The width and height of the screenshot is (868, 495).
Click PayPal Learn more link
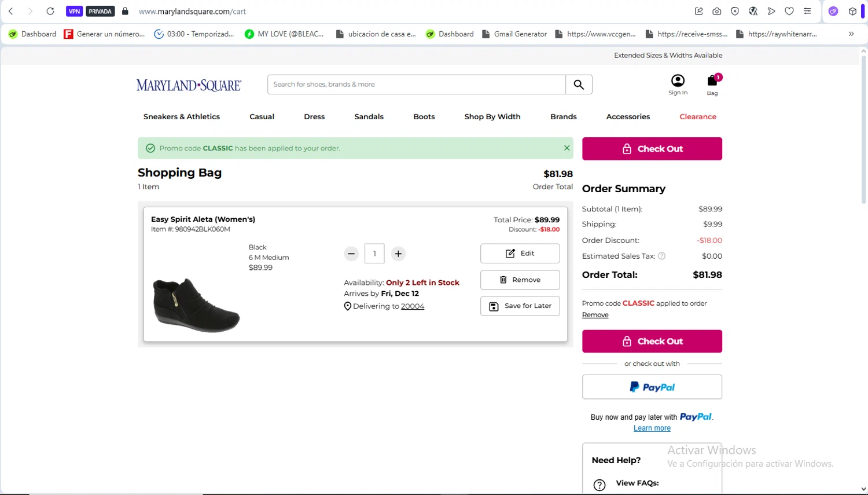[x=652, y=428]
